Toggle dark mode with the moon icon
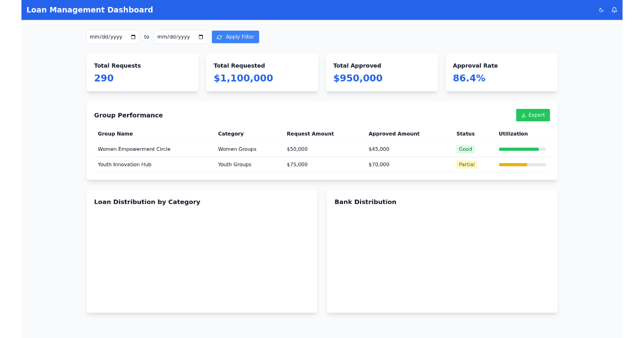This screenshot has width=644, height=338. click(x=601, y=10)
